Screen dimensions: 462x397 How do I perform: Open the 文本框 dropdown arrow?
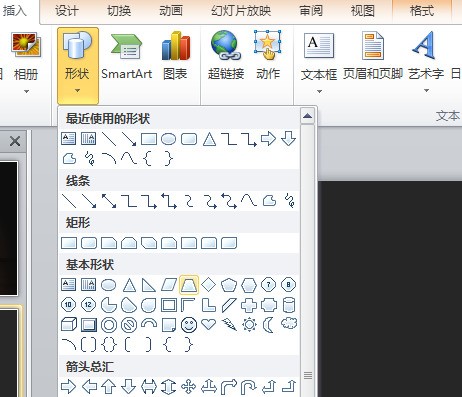319,91
